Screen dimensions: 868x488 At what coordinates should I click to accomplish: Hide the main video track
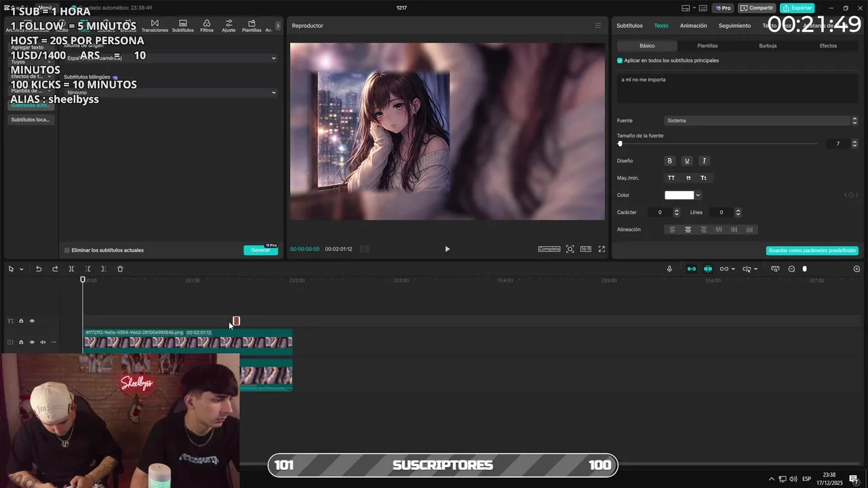click(32, 342)
